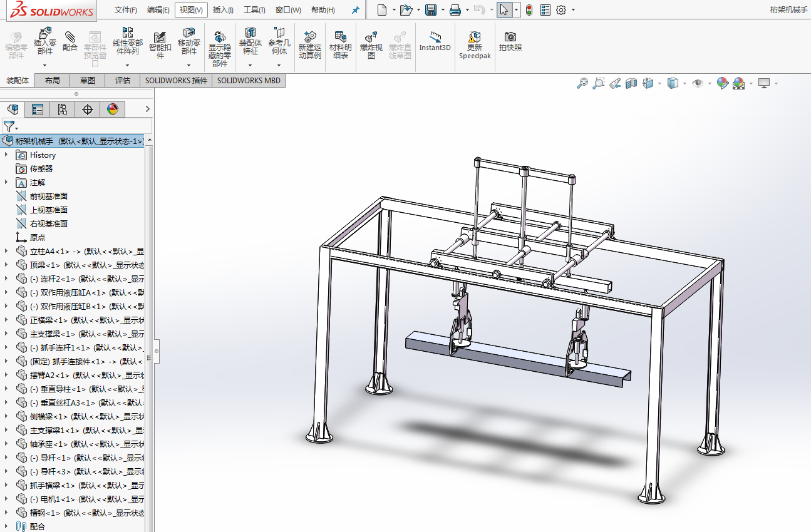Open the 工具(T) menu
811x532 pixels.
click(254, 10)
